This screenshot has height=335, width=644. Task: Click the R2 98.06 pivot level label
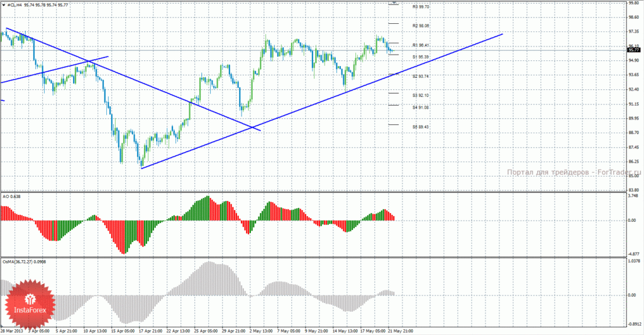(421, 26)
